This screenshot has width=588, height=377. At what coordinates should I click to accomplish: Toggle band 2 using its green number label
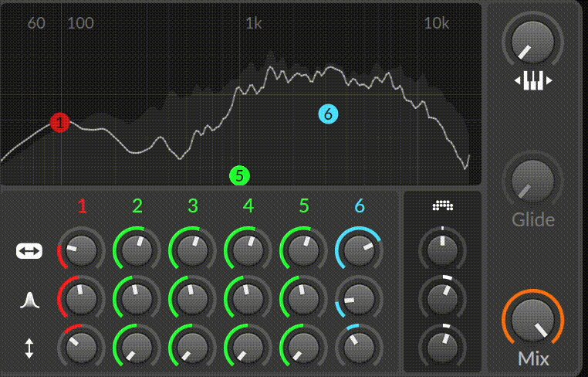click(x=137, y=206)
